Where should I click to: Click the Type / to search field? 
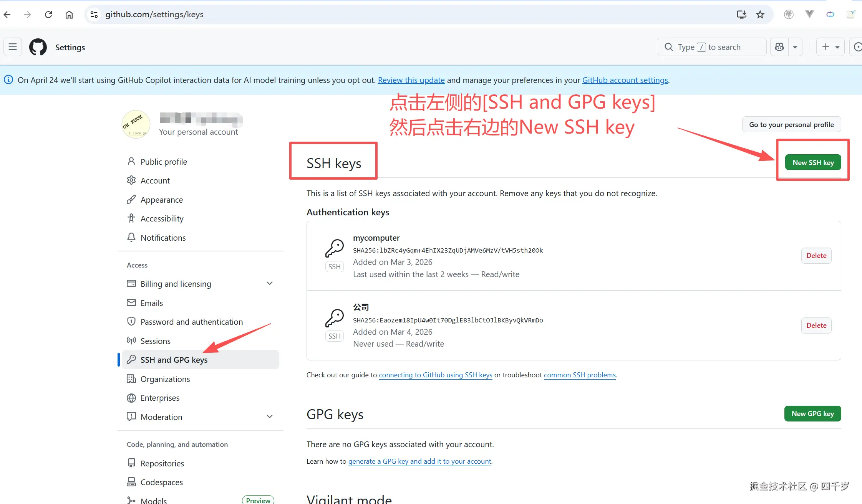[x=711, y=46]
